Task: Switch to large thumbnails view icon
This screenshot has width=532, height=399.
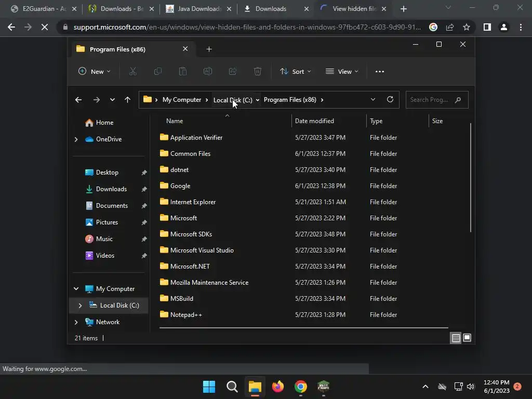Action: click(467, 338)
